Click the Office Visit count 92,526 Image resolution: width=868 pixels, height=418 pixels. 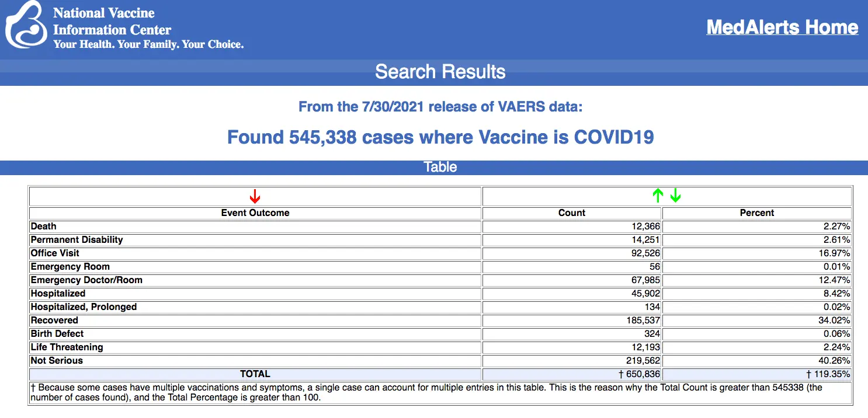click(x=643, y=253)
